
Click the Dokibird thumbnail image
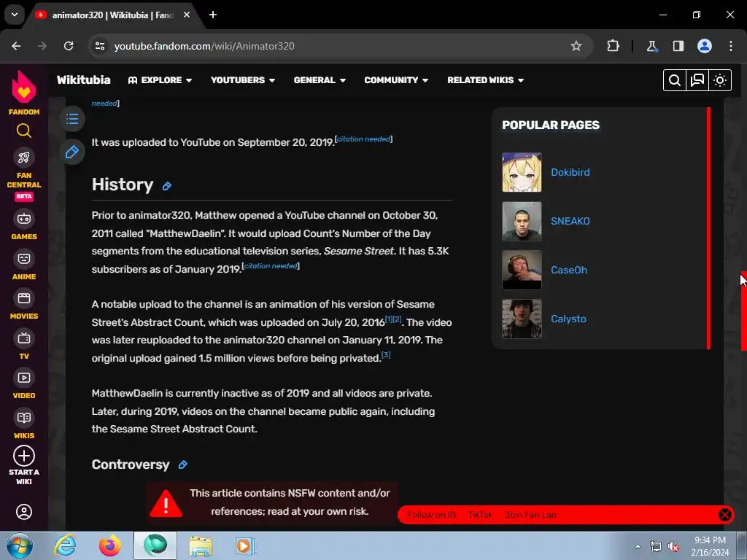coord(522,172)
